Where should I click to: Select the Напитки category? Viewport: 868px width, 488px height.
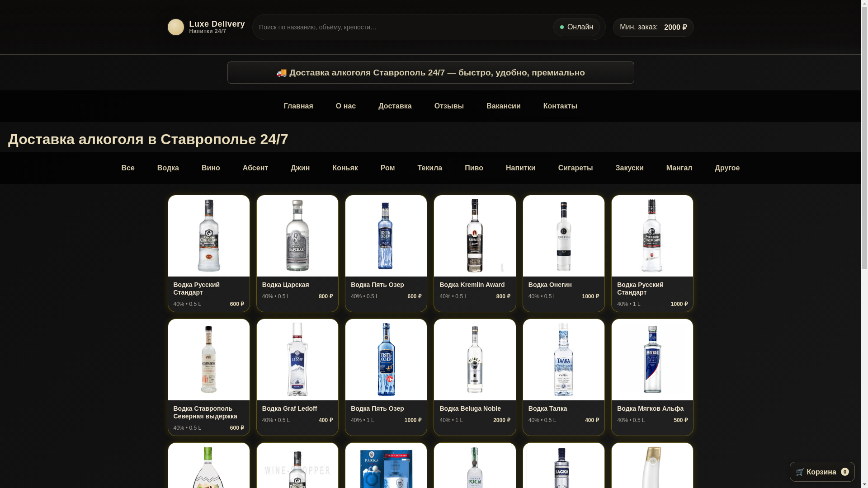coord(520,168)
